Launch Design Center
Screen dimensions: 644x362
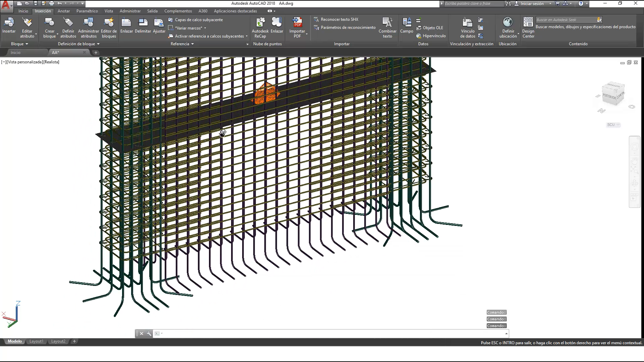[528, 27]
